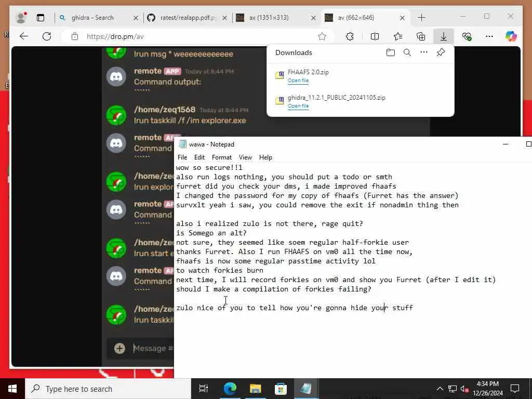Click the Notepad taskbar icon

[305, 389]
